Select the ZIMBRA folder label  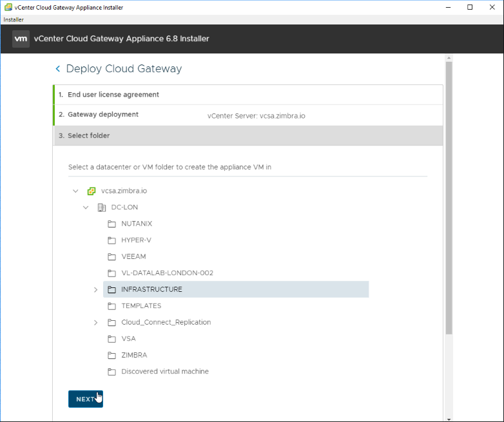pyautogui.click(x=134, y=355)
